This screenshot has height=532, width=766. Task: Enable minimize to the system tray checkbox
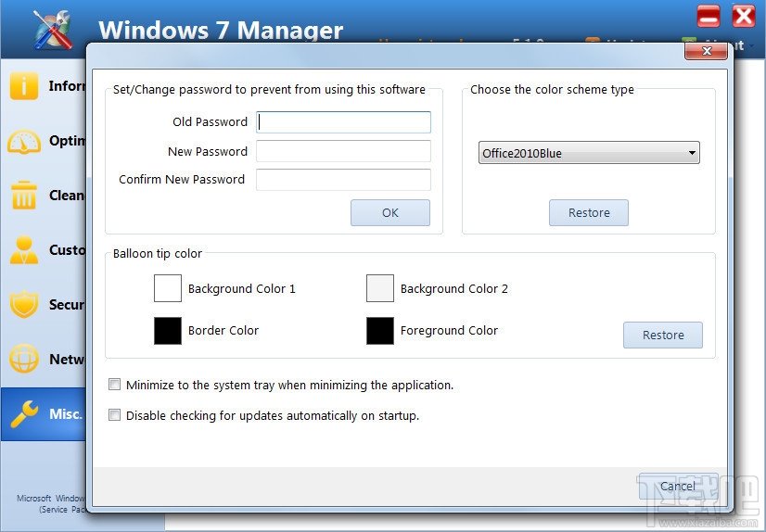coord(114,385)
